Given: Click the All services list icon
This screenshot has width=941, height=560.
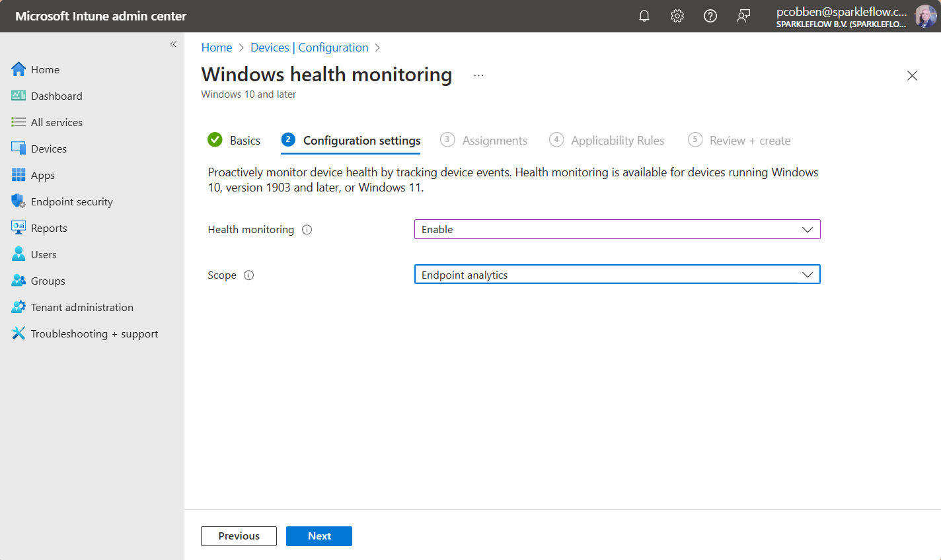Looking at the screenshot, I should (x=19, y=122).
